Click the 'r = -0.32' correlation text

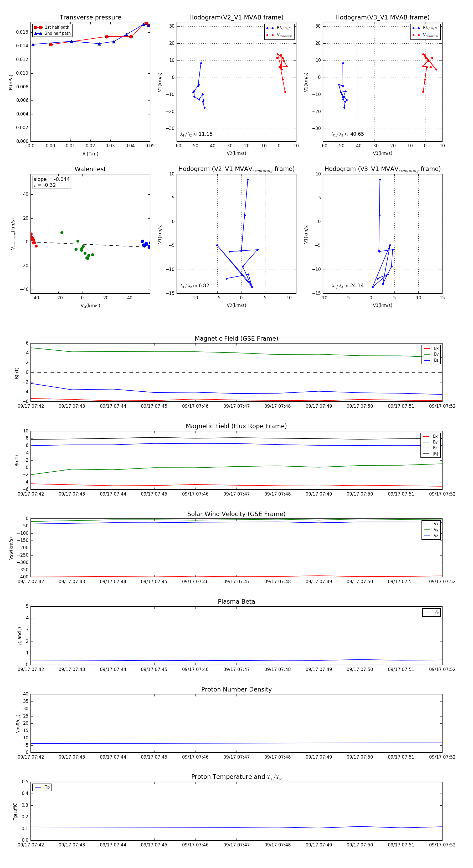(45, 185)
